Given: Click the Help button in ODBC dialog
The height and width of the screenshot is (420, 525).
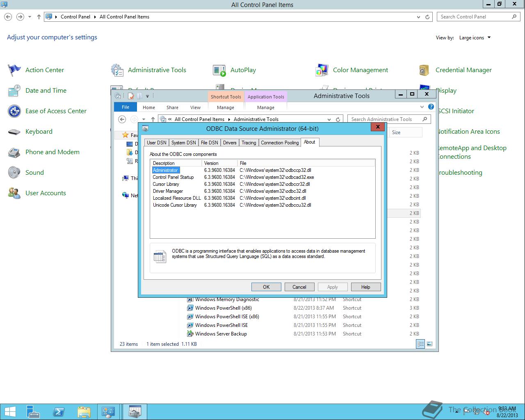Looking at the screenshot, I should pos(366,287).
